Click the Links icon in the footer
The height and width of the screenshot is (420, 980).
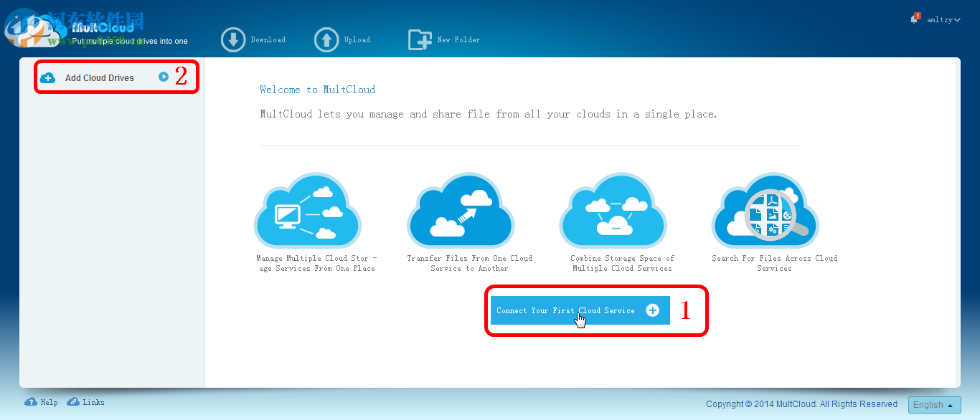point(73,402)
